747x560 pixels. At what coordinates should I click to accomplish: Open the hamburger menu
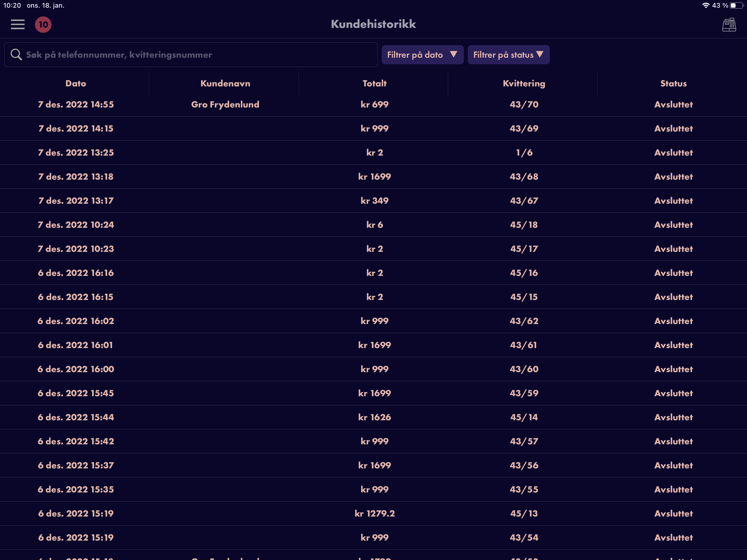coord(17,24)
